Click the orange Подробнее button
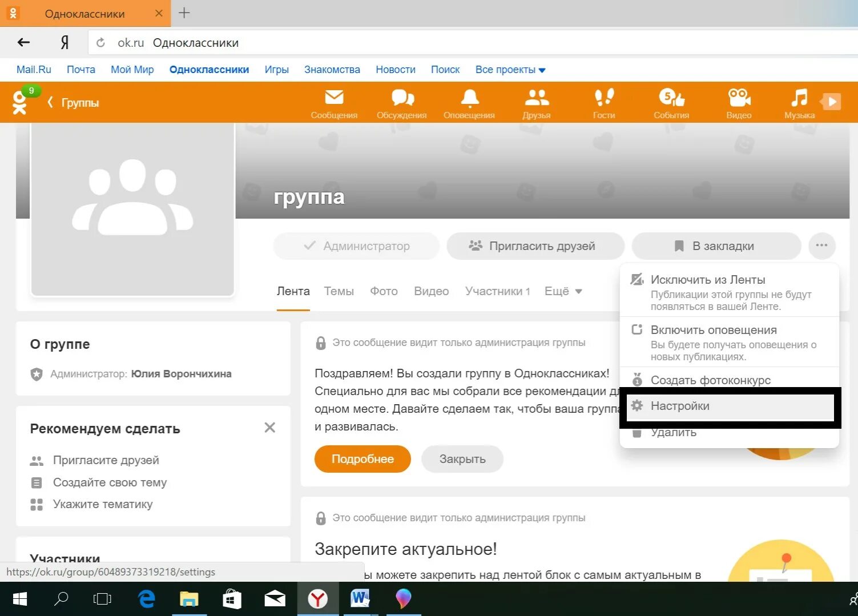The height and width of the screenshot is (616, 858). 362,459
